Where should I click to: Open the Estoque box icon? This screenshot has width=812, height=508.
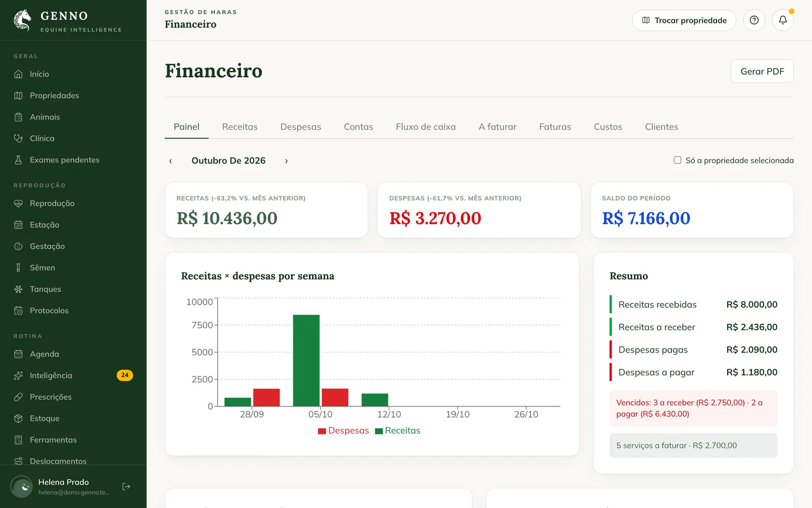[x=18, y=419]
